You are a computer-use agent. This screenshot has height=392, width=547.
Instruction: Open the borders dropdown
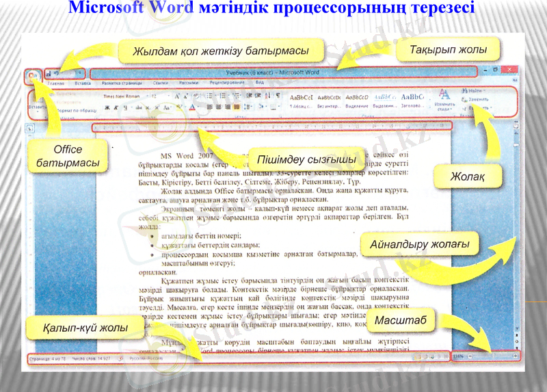pos(275,107)
